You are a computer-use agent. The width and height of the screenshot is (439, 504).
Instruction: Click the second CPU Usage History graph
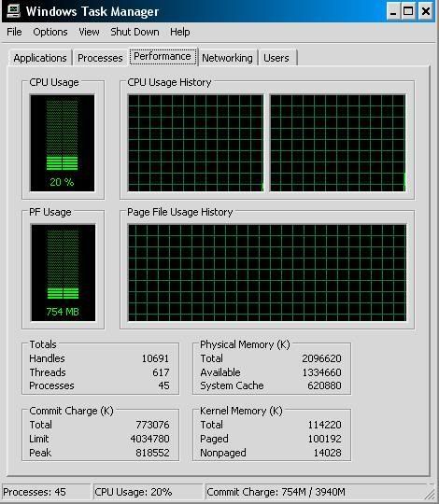tap(338, 143)
